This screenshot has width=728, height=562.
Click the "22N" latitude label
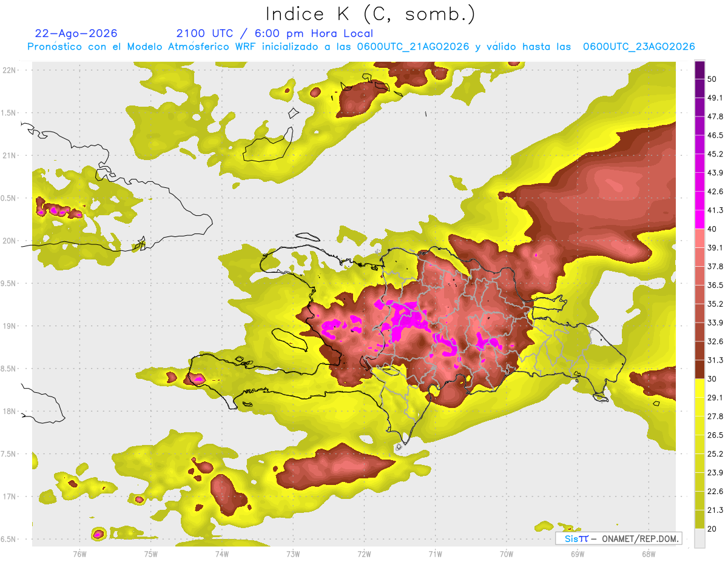(9, 70)
